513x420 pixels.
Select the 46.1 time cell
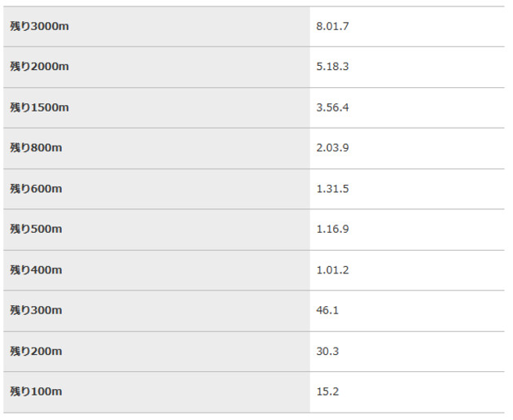click(327, 310)
